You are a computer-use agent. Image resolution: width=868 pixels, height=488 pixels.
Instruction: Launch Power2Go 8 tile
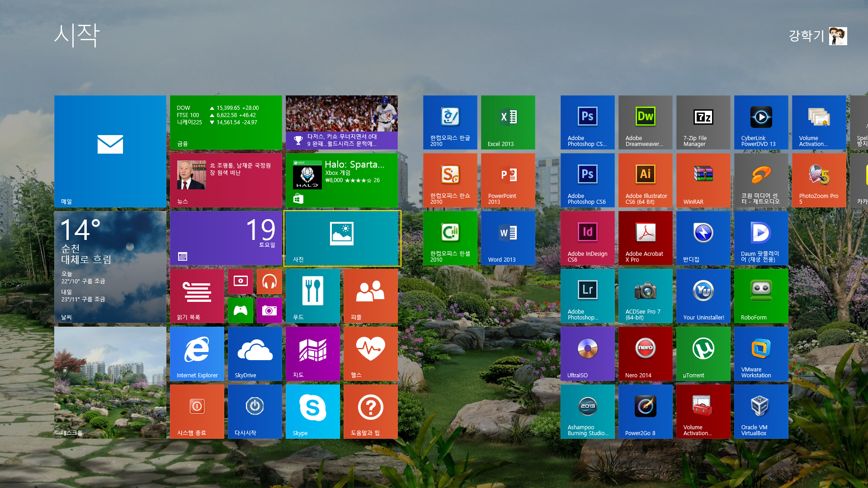(646, 412)
